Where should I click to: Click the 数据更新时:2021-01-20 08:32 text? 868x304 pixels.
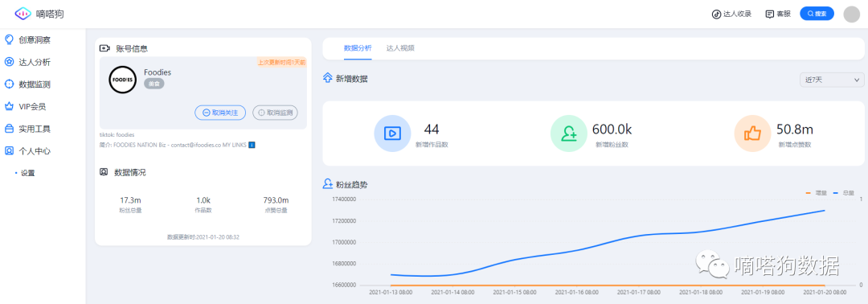pyautogui.click(x=203, y=237)
